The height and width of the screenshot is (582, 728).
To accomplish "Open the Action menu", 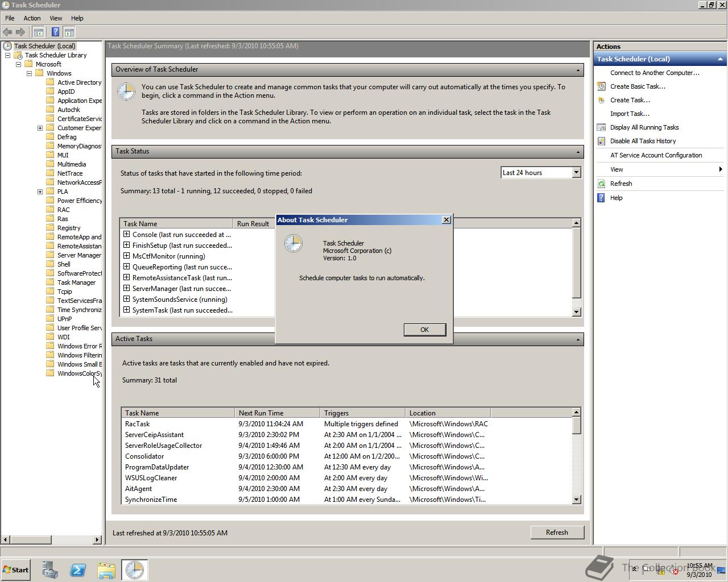I will pos(32,18).
